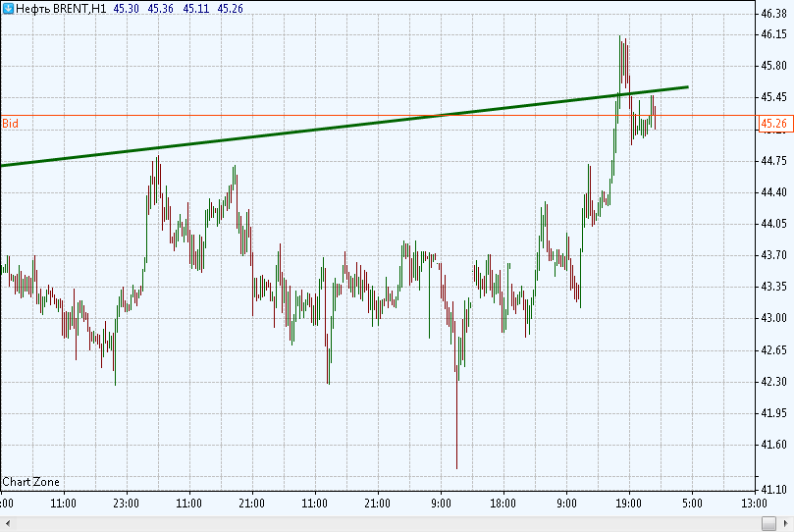
Task: Click the 13:00 time axis label
Action: point(754,504)
